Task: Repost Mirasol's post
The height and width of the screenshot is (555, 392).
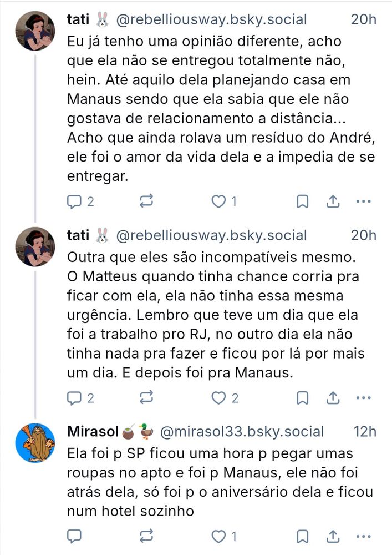Action: pyautogui.click(x=147, y=536)
